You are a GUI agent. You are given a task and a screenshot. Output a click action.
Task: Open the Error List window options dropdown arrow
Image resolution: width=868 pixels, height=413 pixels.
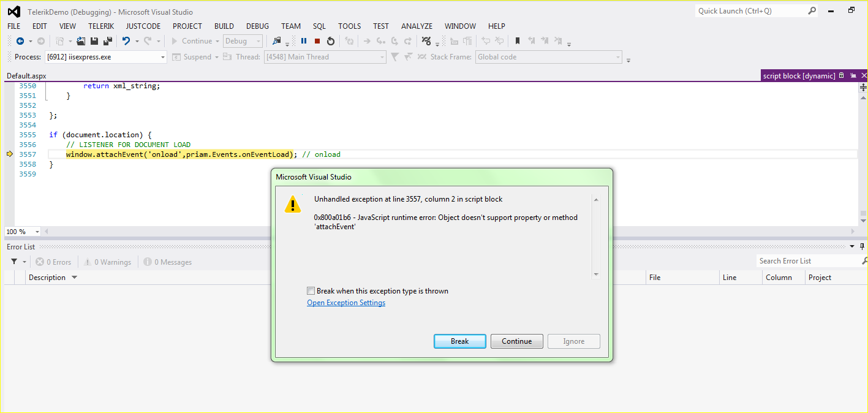pos(853,246)
